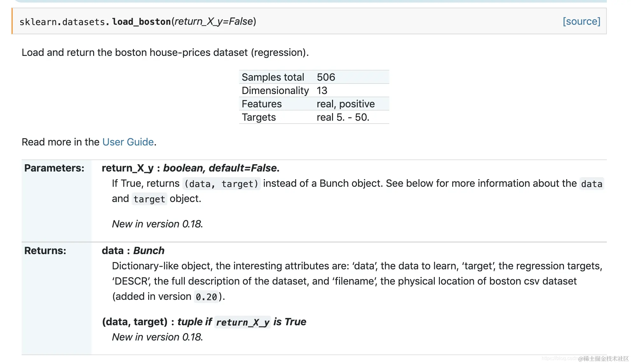Click the return_X_y=False signature argument
Screen dimensions: 631x364
point(214,21)
